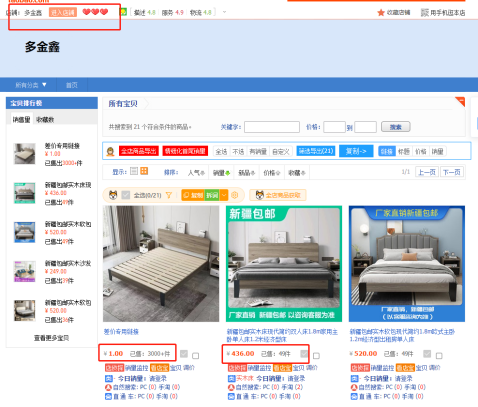Screen dimensions: 478x407
Task: Click the blue 筛选导出(21) button
Action: click(x=316, y=151)
